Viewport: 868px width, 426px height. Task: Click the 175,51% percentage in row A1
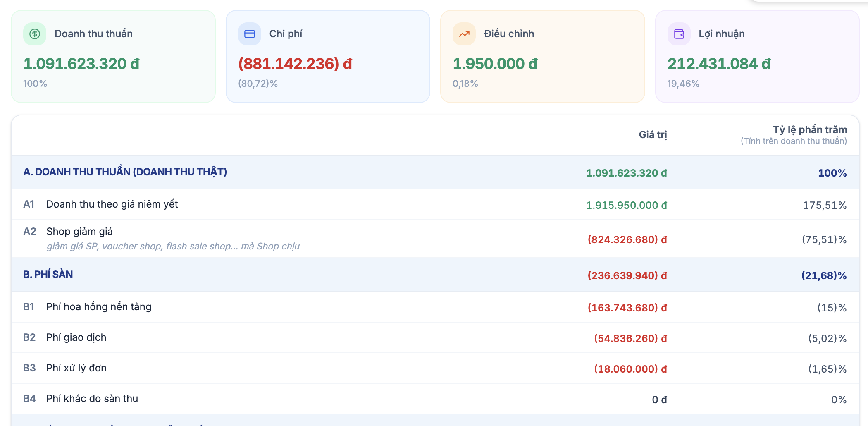pyautogui.click(x=825, y=205)
